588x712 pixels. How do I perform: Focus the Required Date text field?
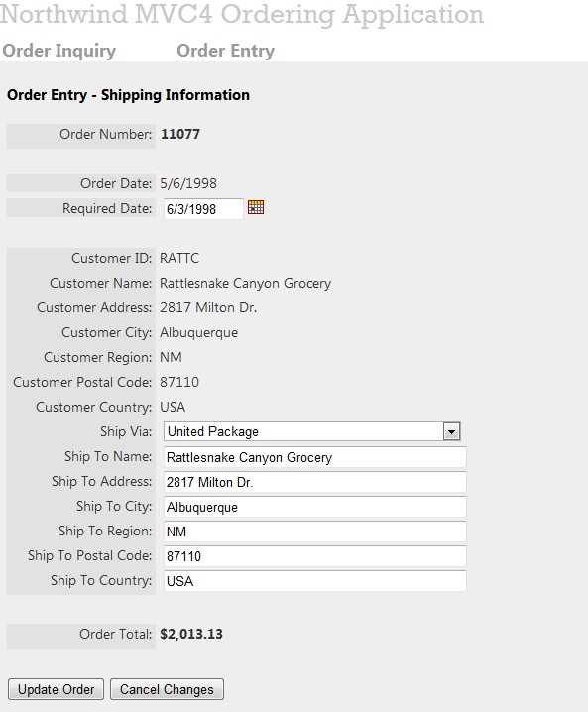203,209
